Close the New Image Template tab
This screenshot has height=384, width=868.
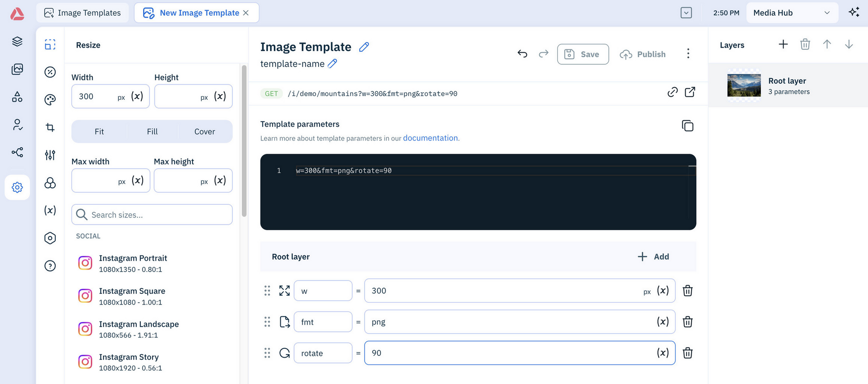click(x=246, y=13)
